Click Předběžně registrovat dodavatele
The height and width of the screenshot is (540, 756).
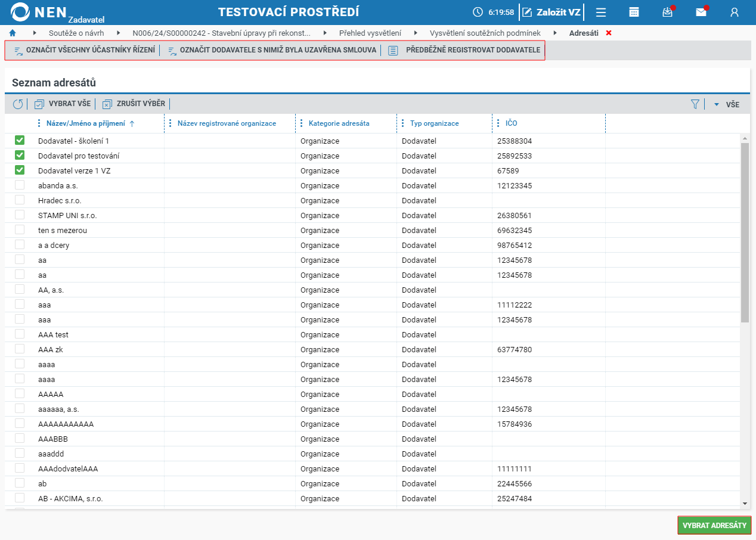464,50
